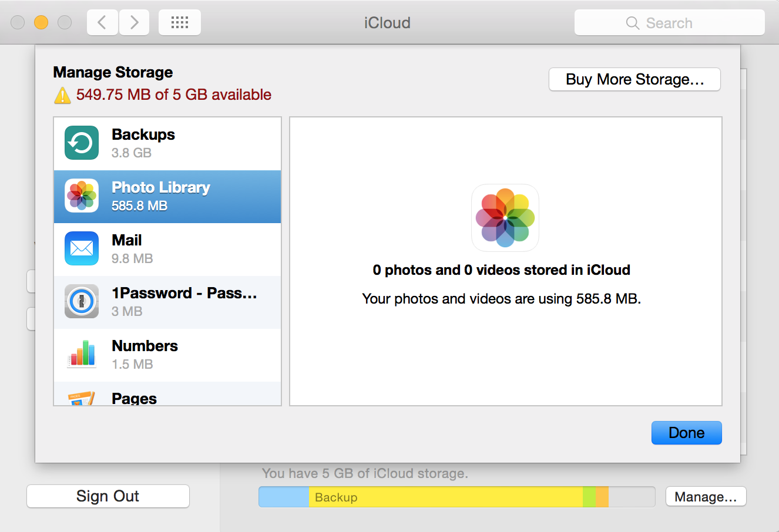779x532 pixels.
Task: Select the Pages row label
Action: tap(134, 399)
